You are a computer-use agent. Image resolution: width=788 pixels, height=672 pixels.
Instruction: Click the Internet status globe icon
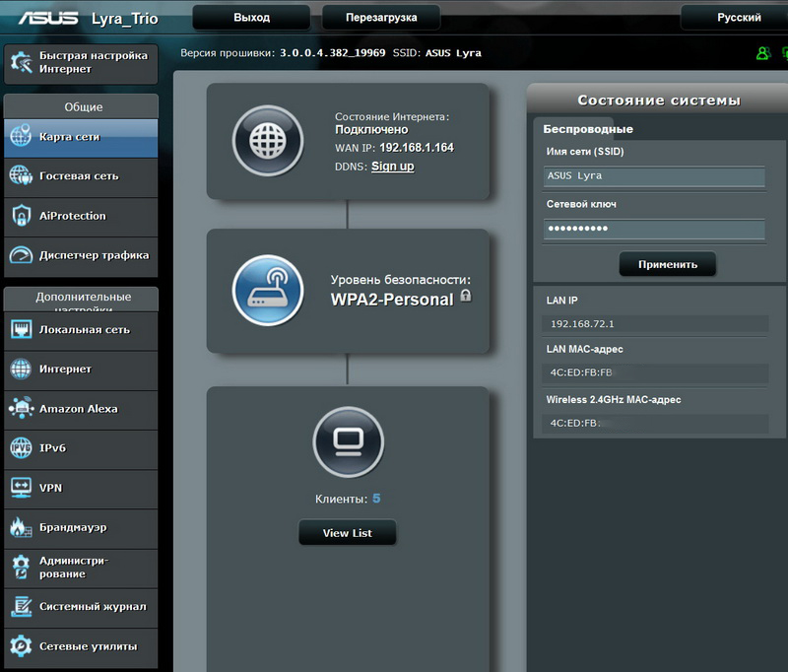point(266,138)
